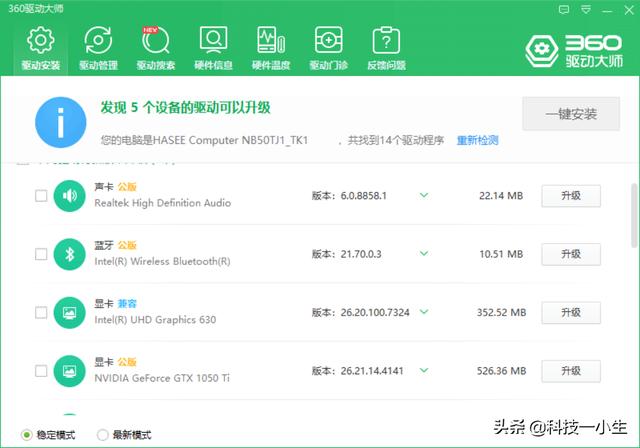The image size is (640, 448).
Task: Expand version dropdown for 21.70.0.3
Action: [424, 254]
